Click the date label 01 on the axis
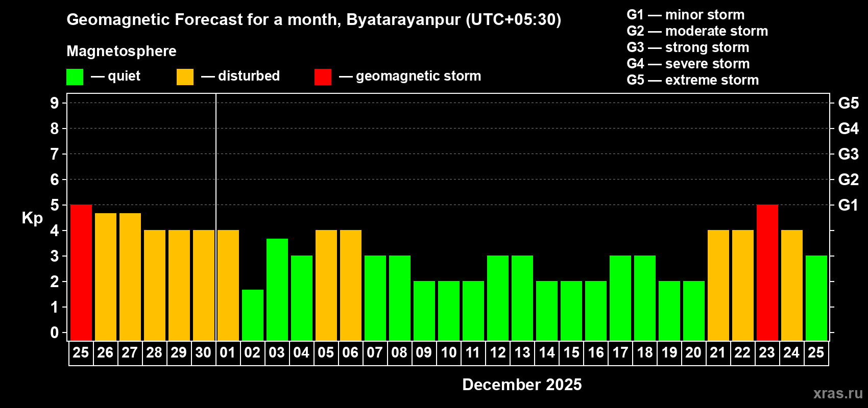Image resolution: width=868 pixels, height=408 pixels. pyautogui.click(x=228, y=353)
